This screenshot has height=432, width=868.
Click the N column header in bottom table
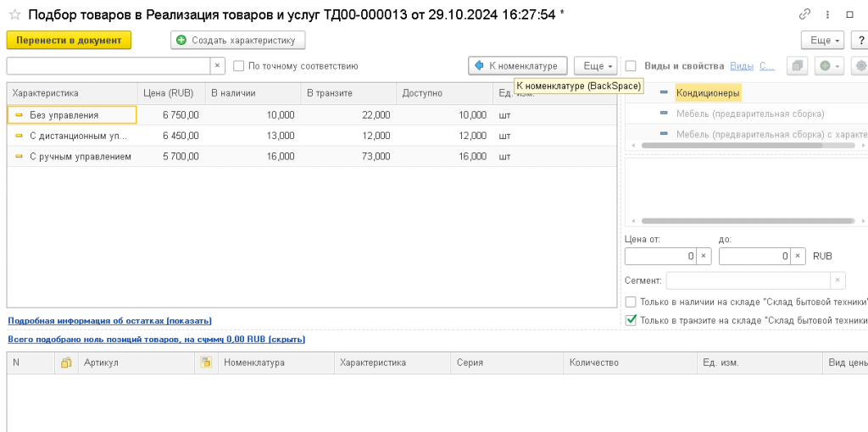click(31, 363)
